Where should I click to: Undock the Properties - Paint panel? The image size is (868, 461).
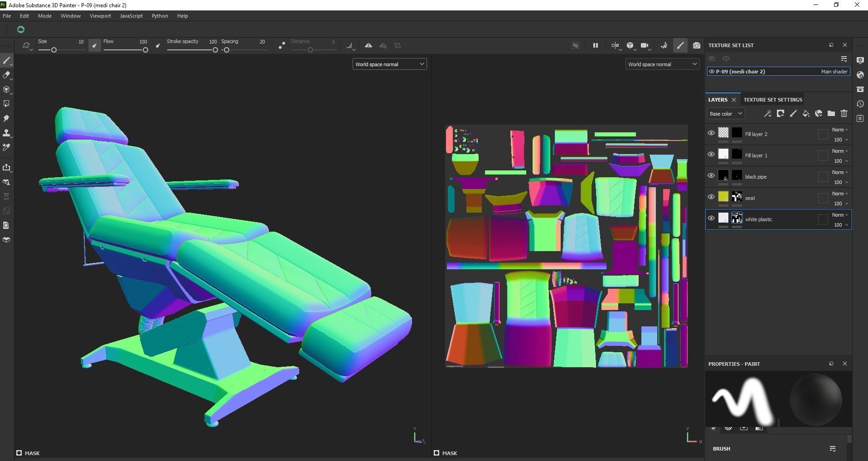831,364
